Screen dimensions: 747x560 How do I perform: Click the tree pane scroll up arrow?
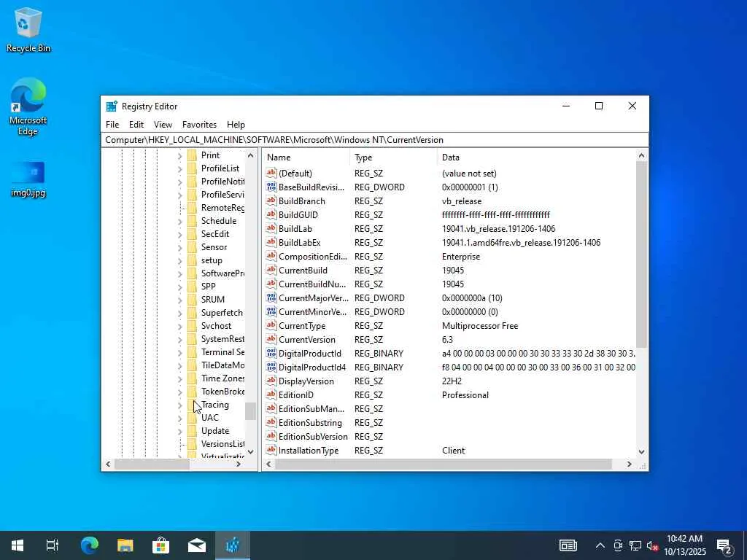[251, 155]
